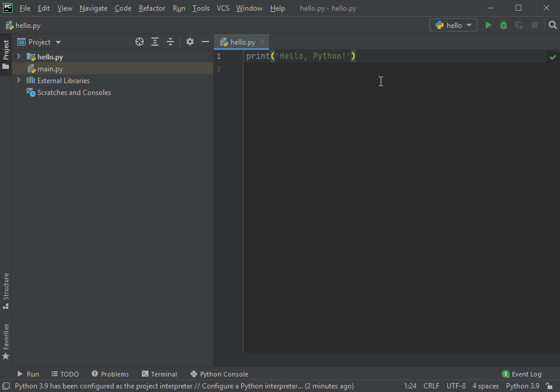The width and height of the screenshot is (560, 392).
Task: Open the File menu
Action: coord(24,8)
